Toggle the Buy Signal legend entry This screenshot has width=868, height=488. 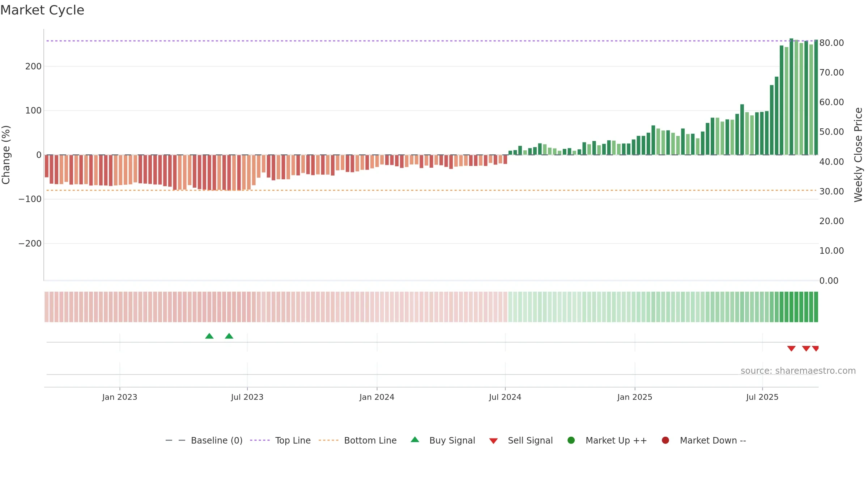tap(443, 440)
